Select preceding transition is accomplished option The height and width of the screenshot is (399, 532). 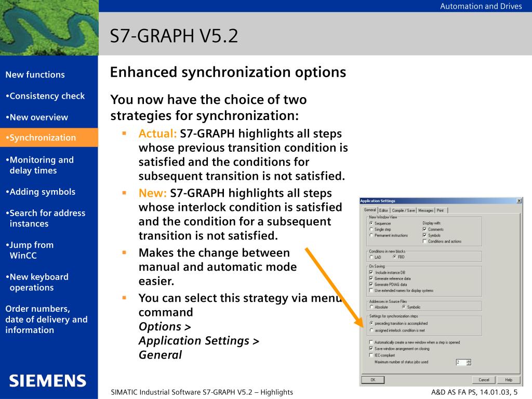(371, 323)
